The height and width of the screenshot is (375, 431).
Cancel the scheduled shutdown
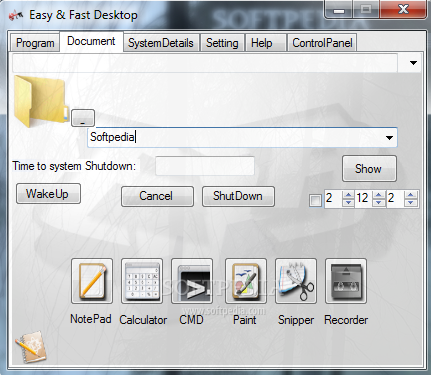[157, 196]
